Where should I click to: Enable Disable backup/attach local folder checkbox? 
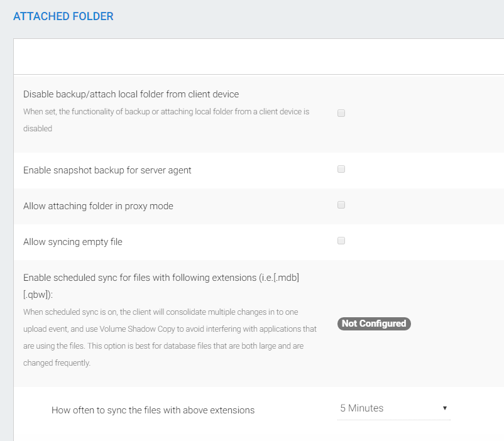point(341,113)
